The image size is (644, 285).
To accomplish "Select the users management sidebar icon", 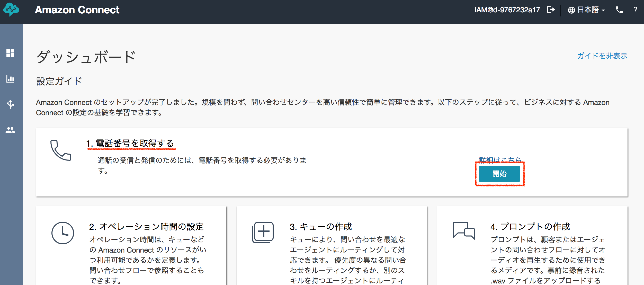I will [10, 130].
